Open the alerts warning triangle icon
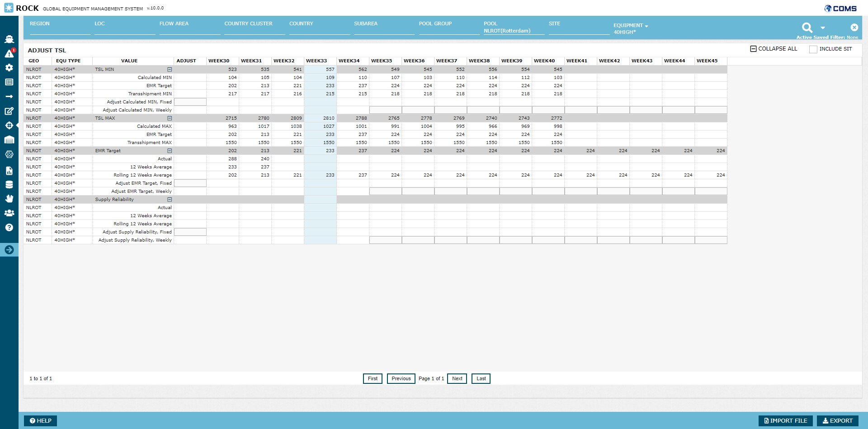 click(x=9, y=54)
